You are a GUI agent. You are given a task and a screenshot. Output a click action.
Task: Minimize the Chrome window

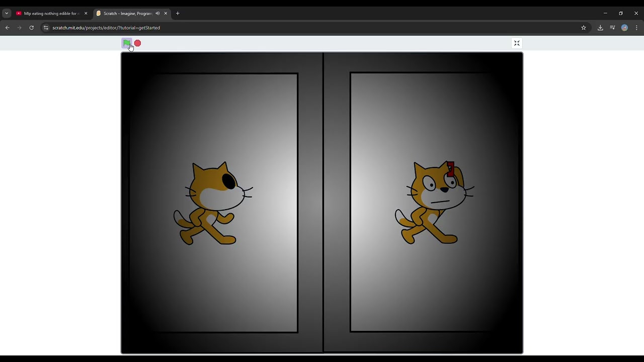605,14
